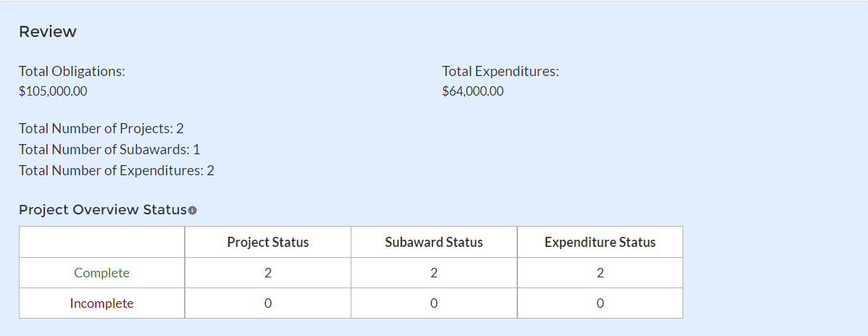Click the Project Status column header
Screen dimensions: 868x336
(x=268, y=243)
